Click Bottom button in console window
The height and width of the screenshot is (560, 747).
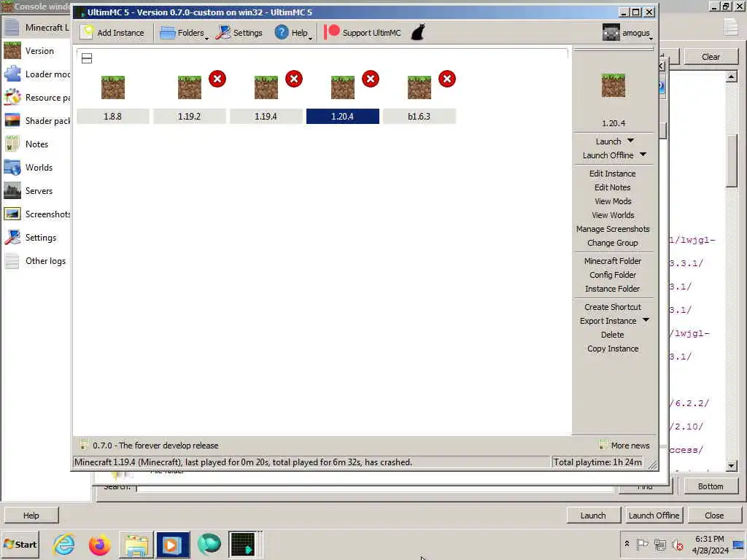tap(711, 486)
